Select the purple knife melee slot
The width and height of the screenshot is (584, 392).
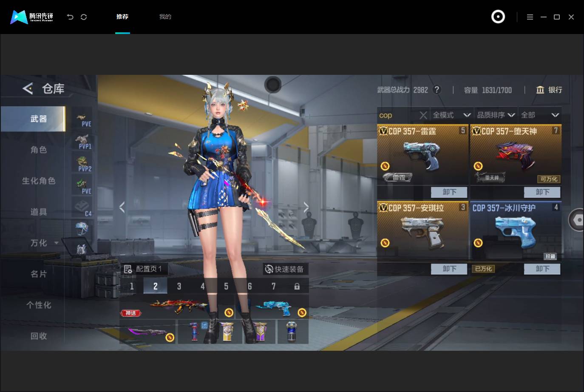[x=147, y=332]
